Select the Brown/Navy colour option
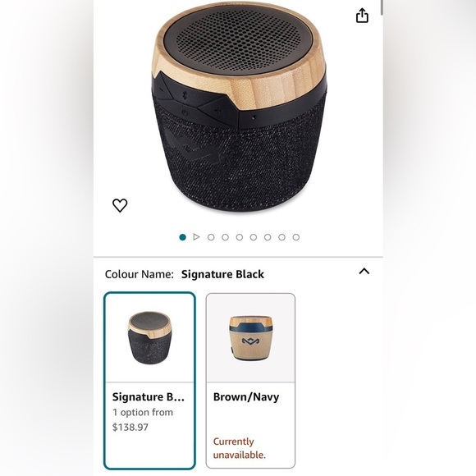Viewport: 476px width, 476px height. [x=250, y=381]
